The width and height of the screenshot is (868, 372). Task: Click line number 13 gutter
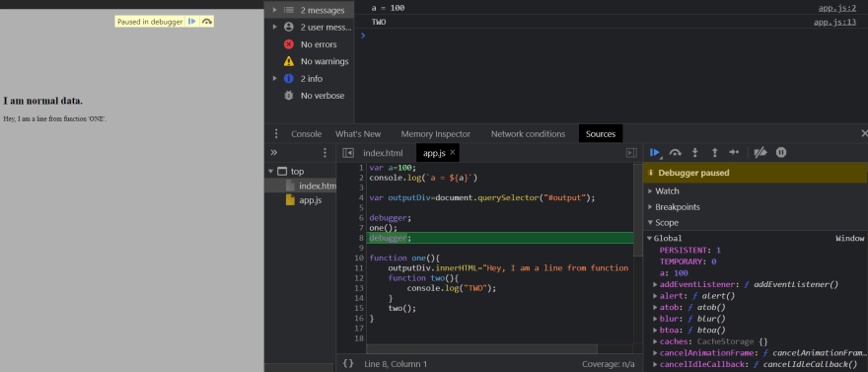360,288
